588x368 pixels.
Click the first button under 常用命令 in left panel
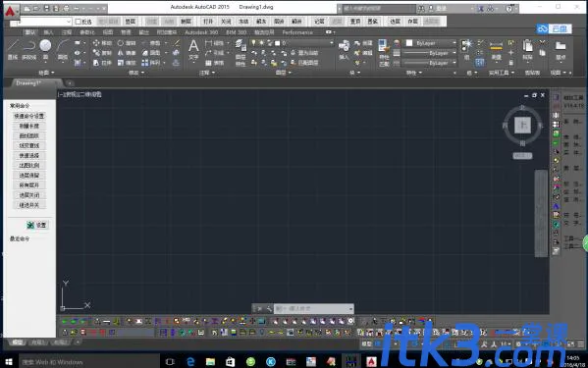pyautogui.click(x=28, y=116)
